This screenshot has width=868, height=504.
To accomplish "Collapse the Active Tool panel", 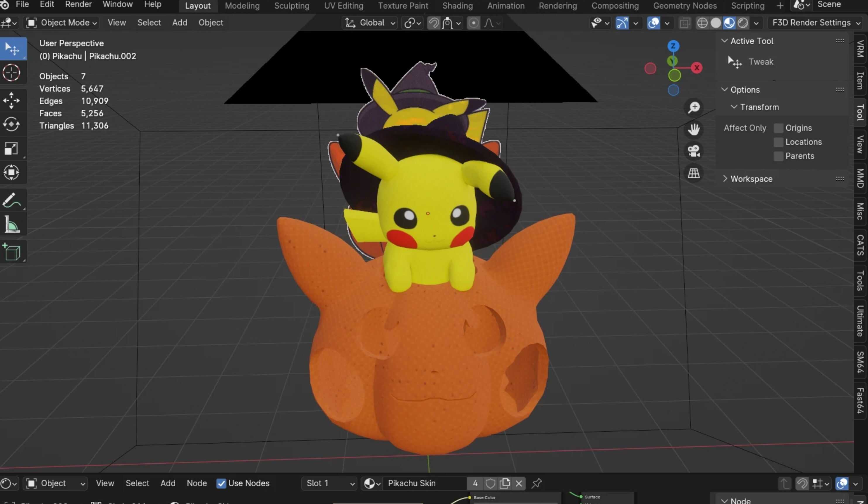I will [752, 41].
